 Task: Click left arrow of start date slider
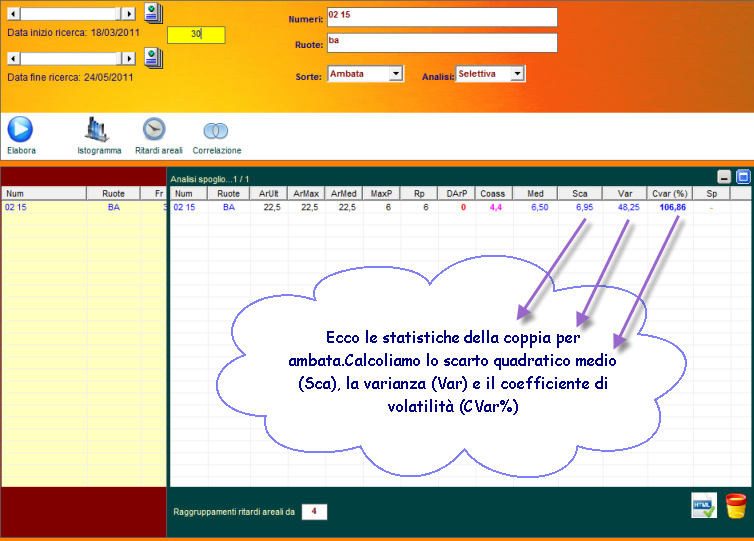(x=14, y=13)
